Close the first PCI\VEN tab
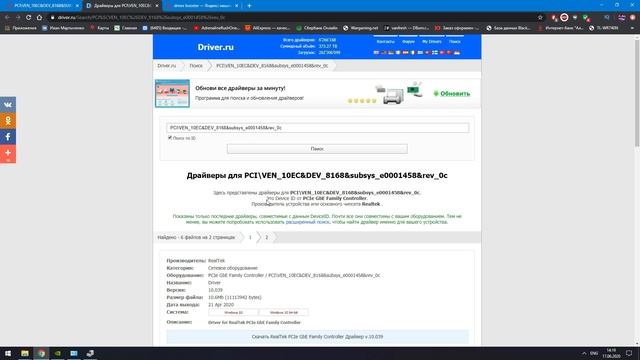Viewport: 640px width, 360px height. (77, 6)
